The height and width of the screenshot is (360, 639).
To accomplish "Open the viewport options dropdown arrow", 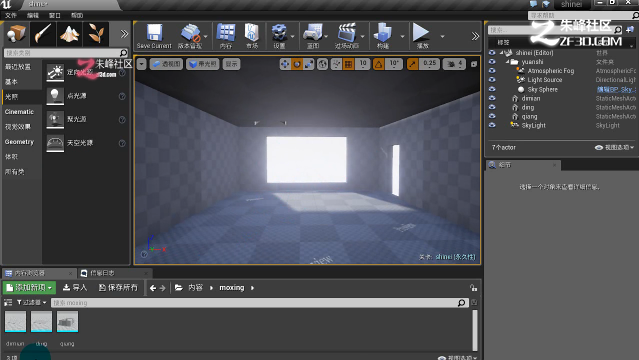I will 141,64.
